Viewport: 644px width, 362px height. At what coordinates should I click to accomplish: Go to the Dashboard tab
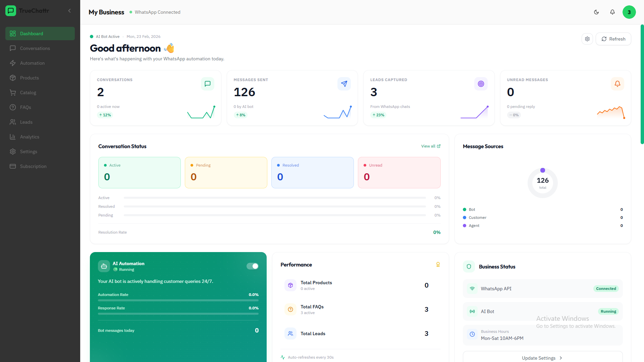[x=32, y=34]
